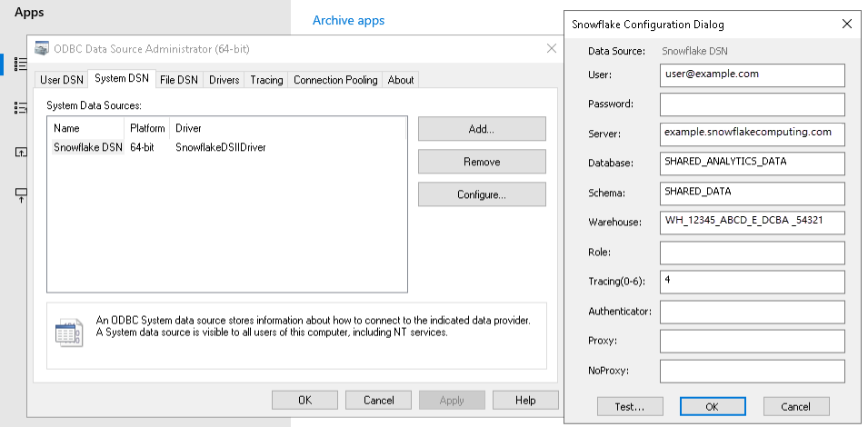The width and height of the screenshot is (868, 427).
Task: Click into the Warehouse field
Action: click(x=753, y=223)
